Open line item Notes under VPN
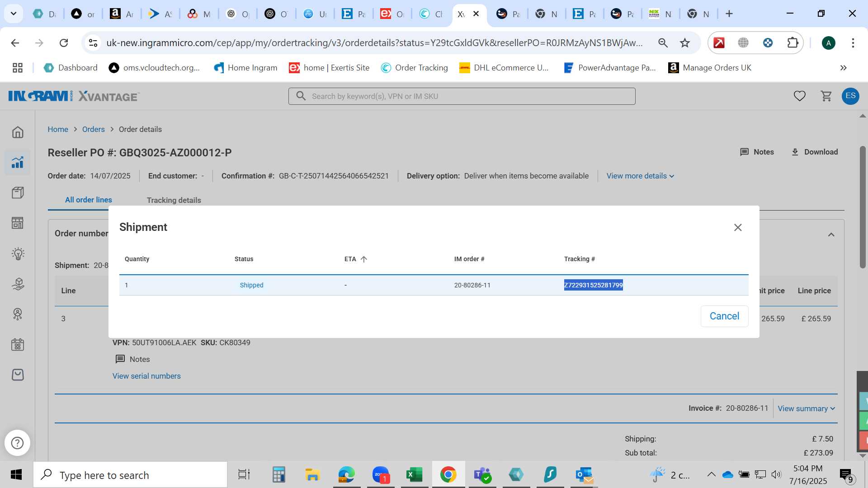Screen dimensions: 868x488 point(132,359)
